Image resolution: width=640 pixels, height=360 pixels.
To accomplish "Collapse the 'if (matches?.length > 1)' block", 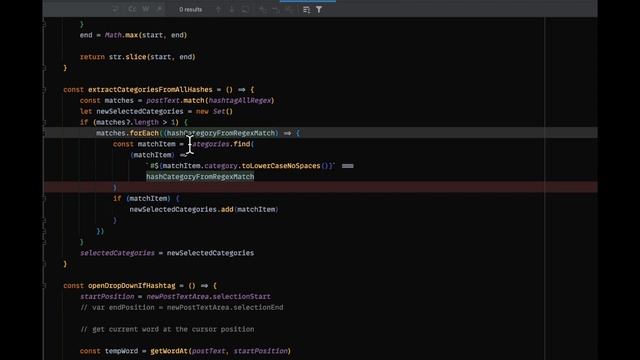I will [x=44, y=122].
